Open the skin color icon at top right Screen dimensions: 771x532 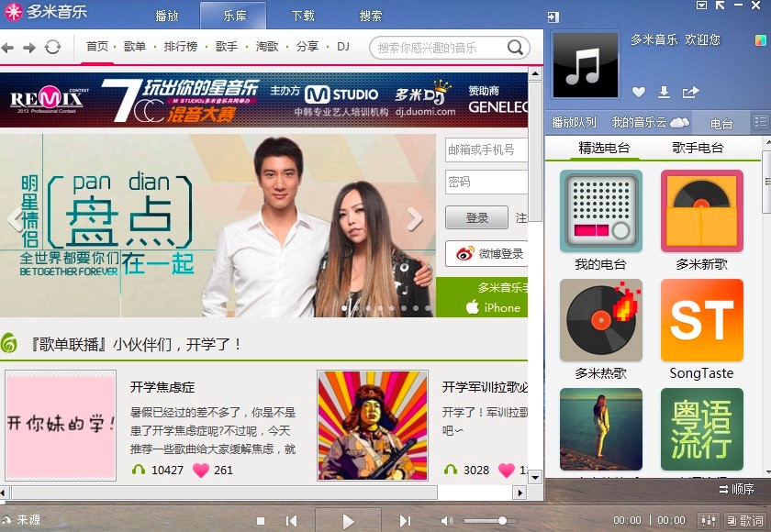point(760,39)
